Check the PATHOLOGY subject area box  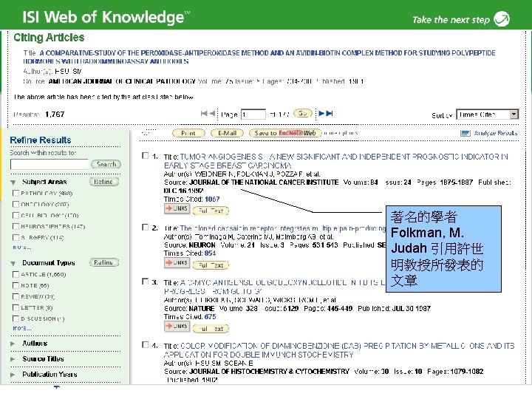(16, 193)
